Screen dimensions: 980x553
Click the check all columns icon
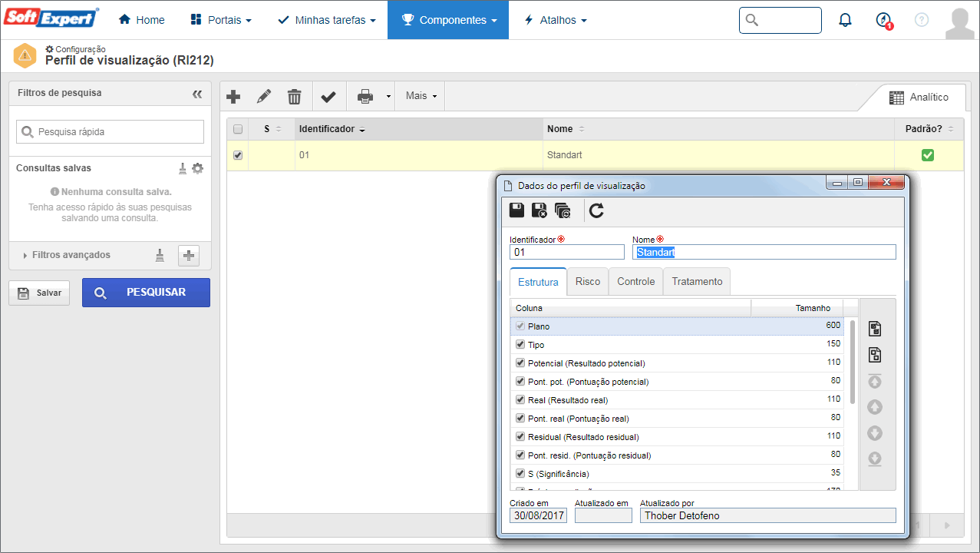click(874, 329)
